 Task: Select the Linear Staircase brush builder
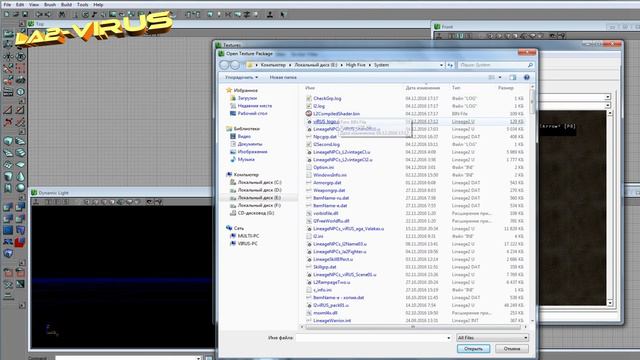tap(8, 153)
